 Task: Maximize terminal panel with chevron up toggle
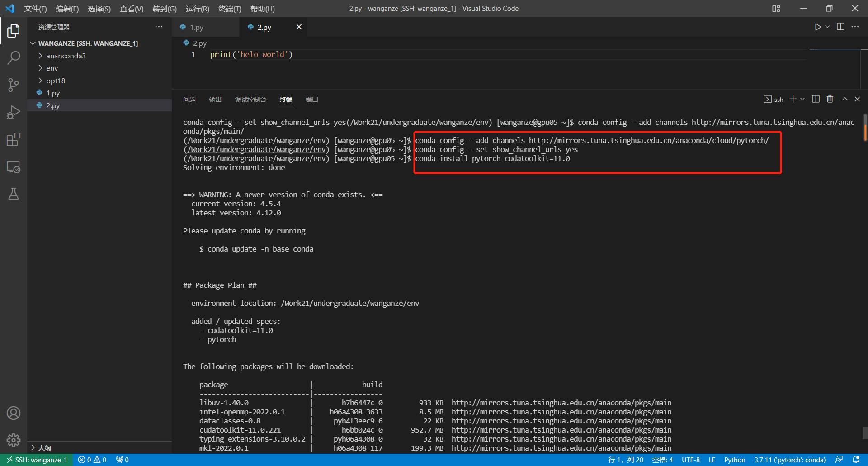point(844,99)
